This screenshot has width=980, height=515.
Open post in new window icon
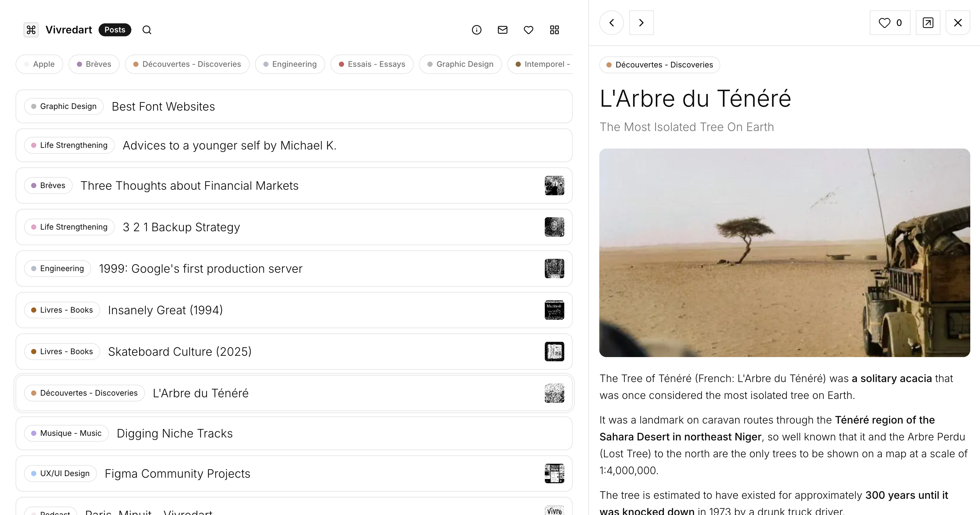click(x=928, y=23)
